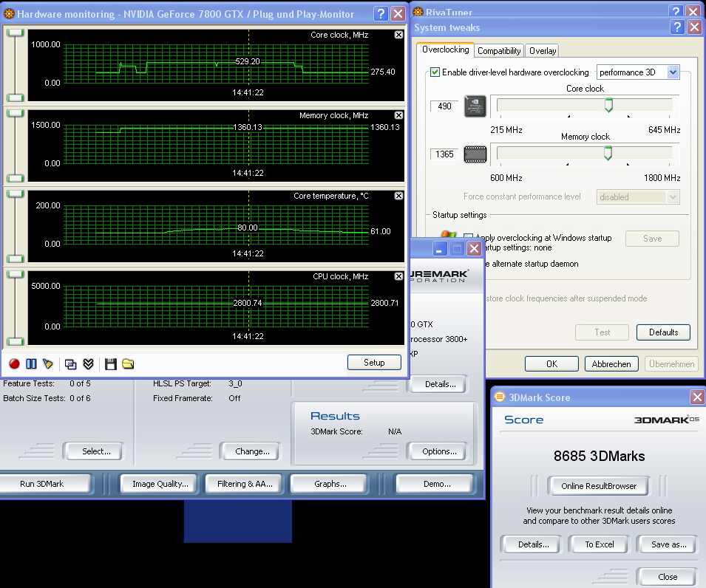The image size is (706, 588).
Task: Switch to the Overlay tab
Action: (543, 51)
